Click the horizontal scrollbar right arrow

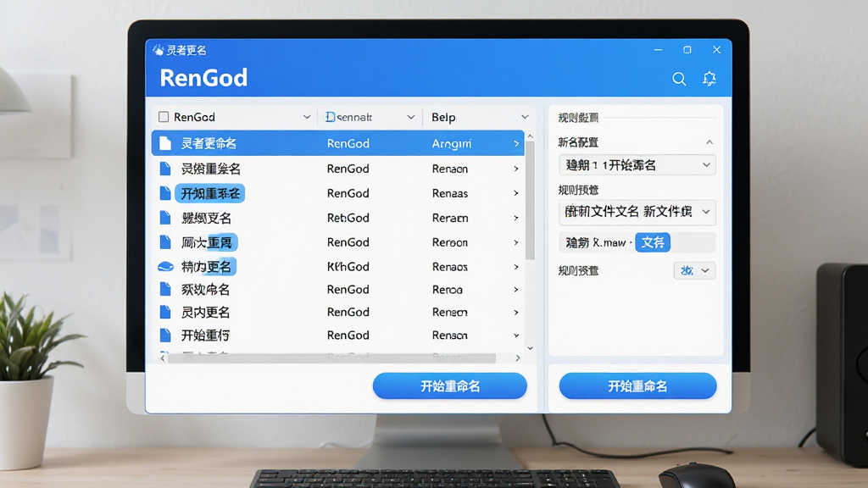tap(518, 358)
